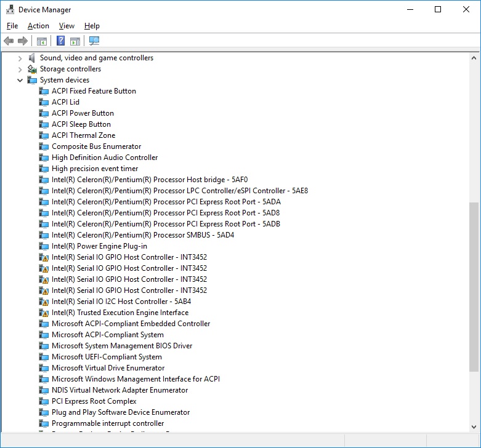Click the device icon next to Programmable interrupt controller
The image size is (481, 448).
(44, 423)
